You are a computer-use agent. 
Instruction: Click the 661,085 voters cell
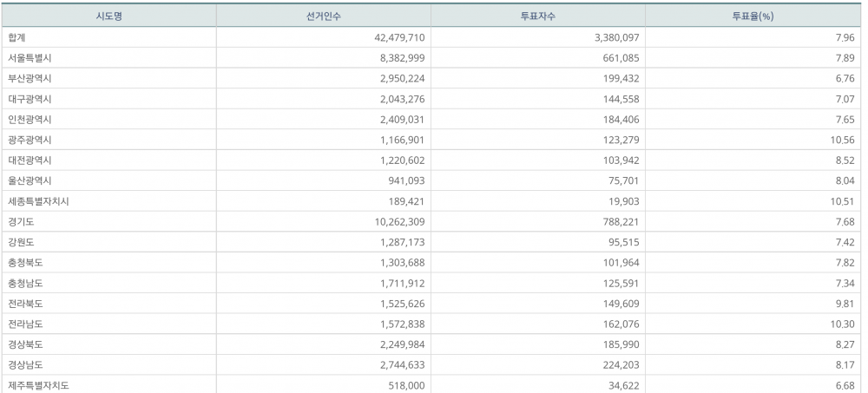tap(618, 58)
